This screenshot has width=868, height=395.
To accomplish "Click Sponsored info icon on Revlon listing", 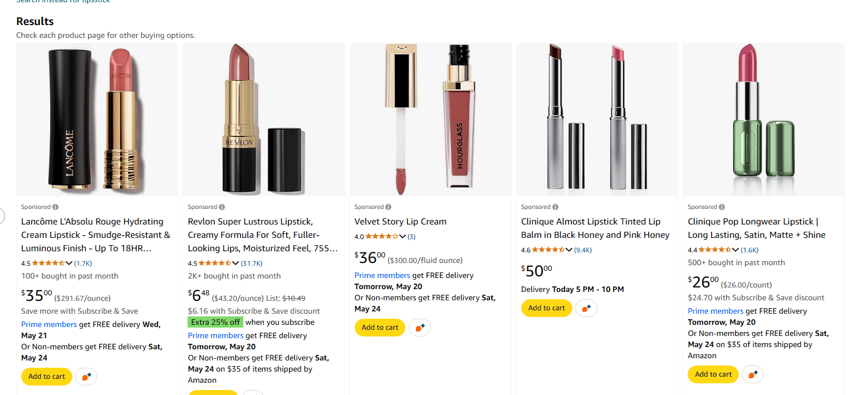I will 222,207.
